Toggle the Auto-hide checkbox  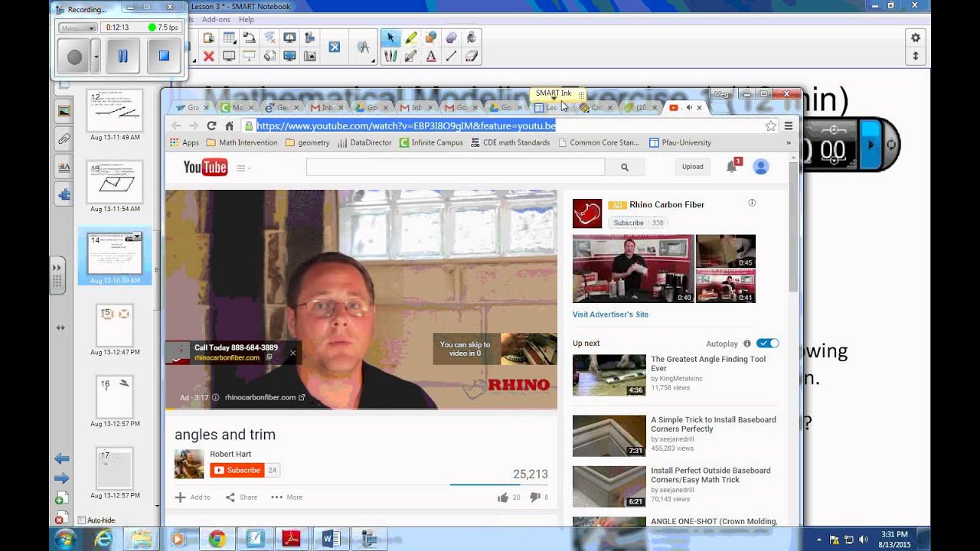[x=81, y=520]
